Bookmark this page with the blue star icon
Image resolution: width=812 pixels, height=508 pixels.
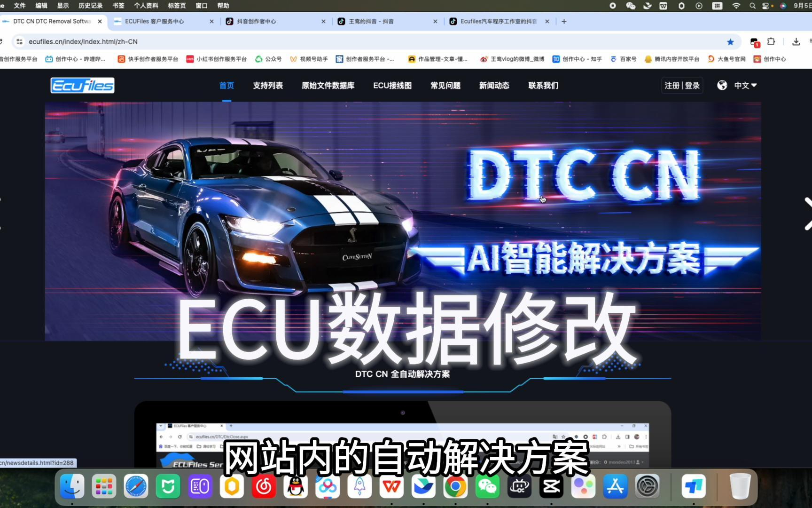pyautogui.click(x=730, y=42)
